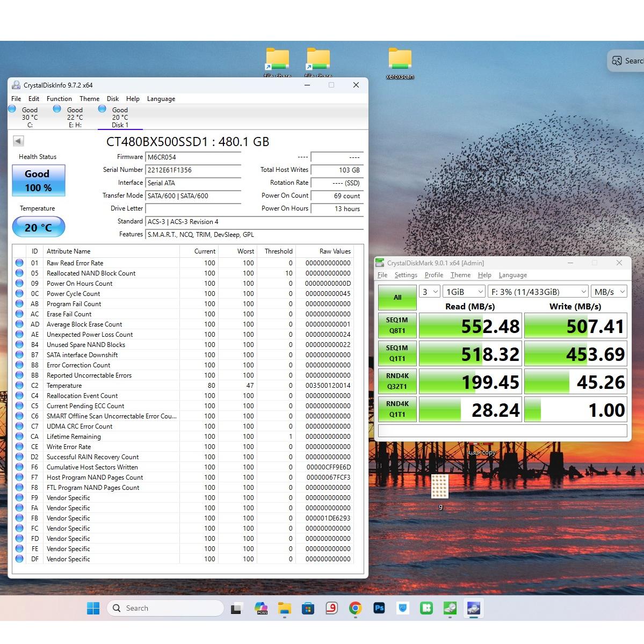The height and width of the screenshot is (644, 644).
Task: Click the taskbar Search box
Action: [165, 608]
